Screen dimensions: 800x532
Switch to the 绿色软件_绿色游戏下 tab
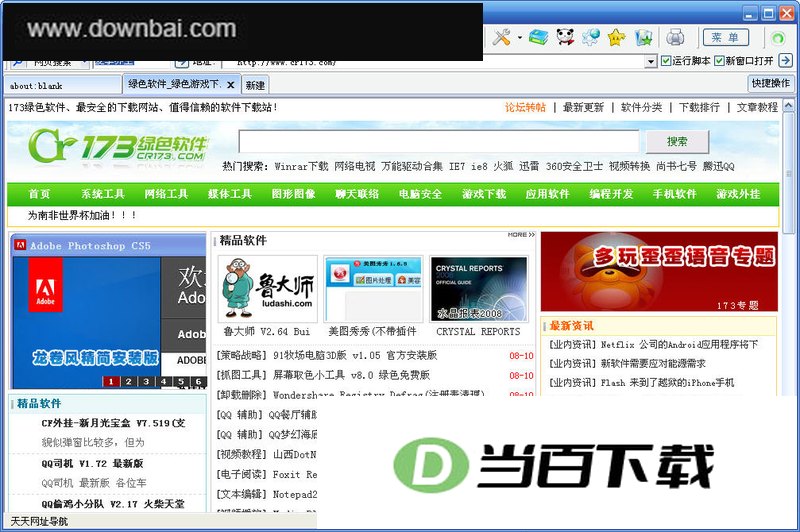pyautogui.click(x=173, y=84)
